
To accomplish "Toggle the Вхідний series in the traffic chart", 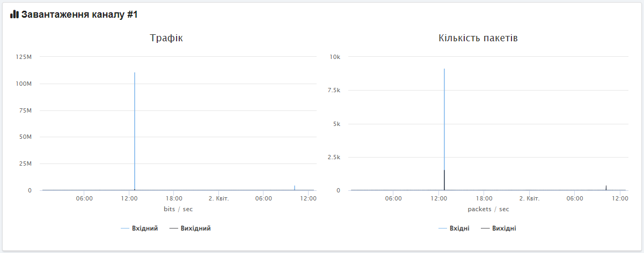I will pyautogui.click(x=144, y=228).
